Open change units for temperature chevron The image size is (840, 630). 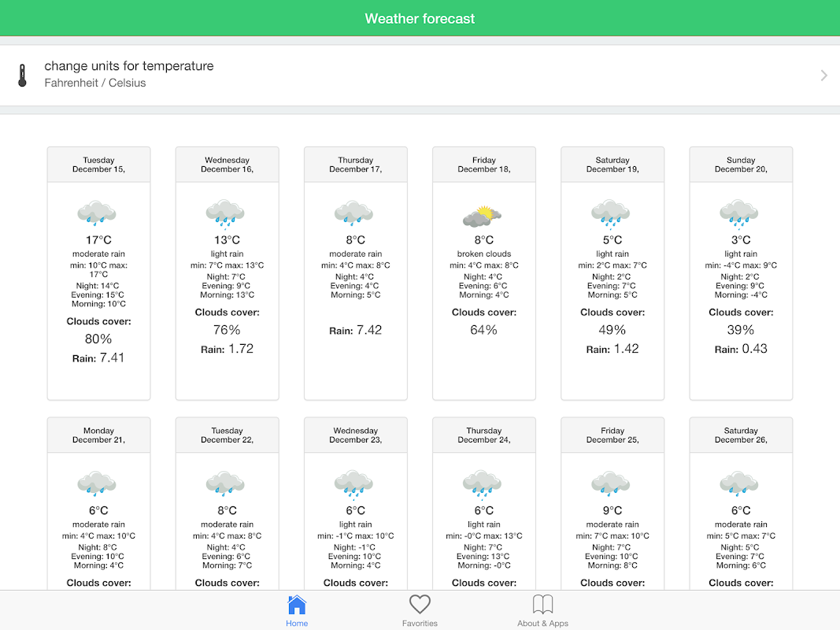[x=824, y=76]
